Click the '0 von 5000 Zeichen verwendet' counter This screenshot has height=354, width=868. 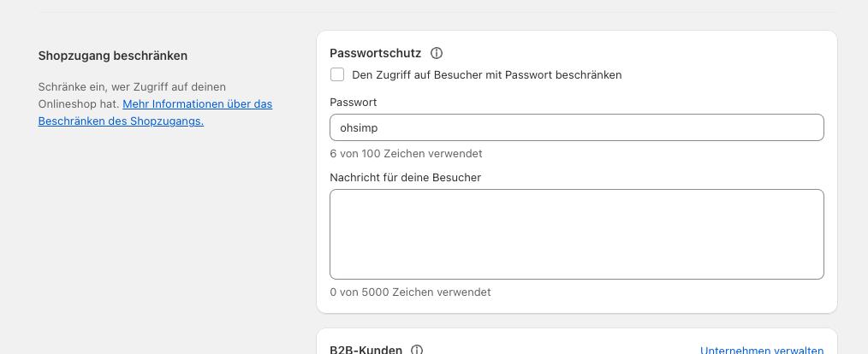pyautogui.click(x=410, y=292)
